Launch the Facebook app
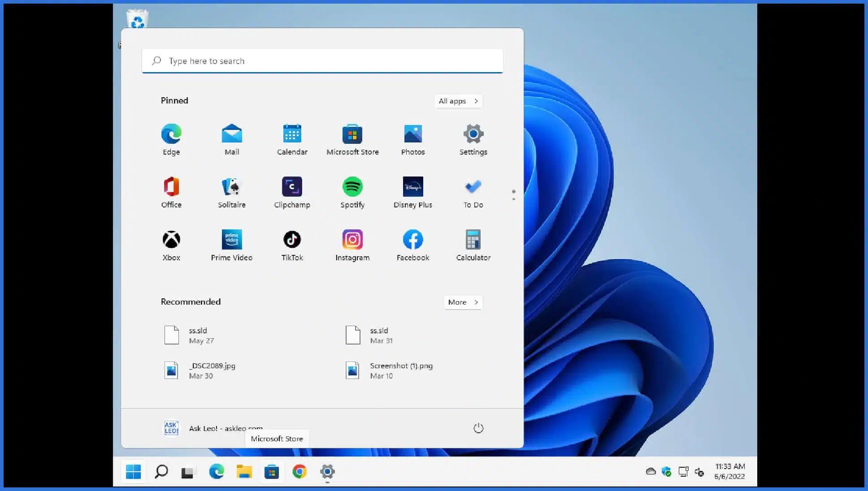Viewport: 868px width, 491px height. click(x=413, y=245)
